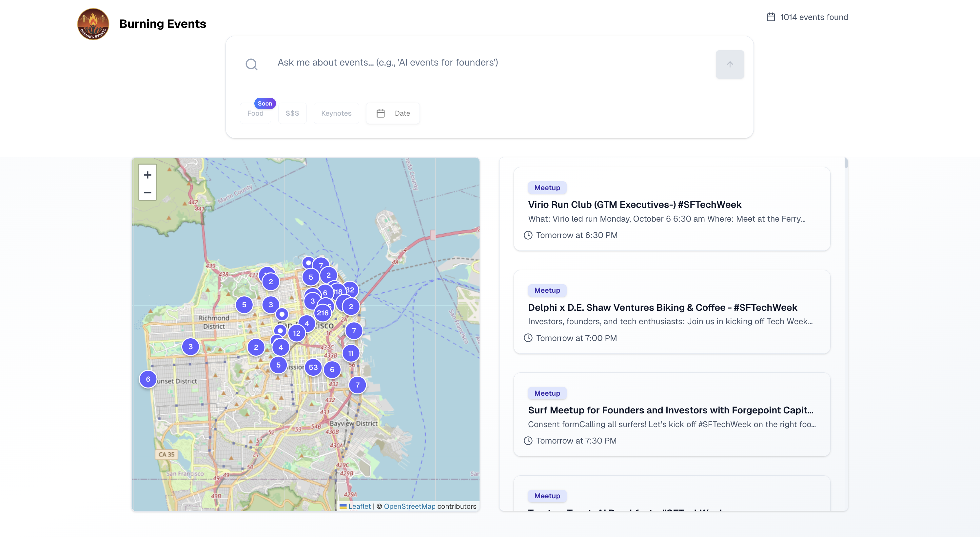Toggle the $$$ price filter
The height and width of the screenshot is (537, 980).
pos(292,113)
